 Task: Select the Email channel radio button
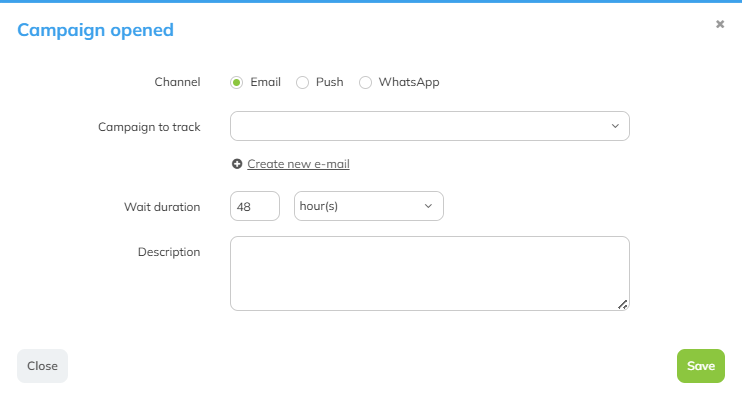[237, 82]
